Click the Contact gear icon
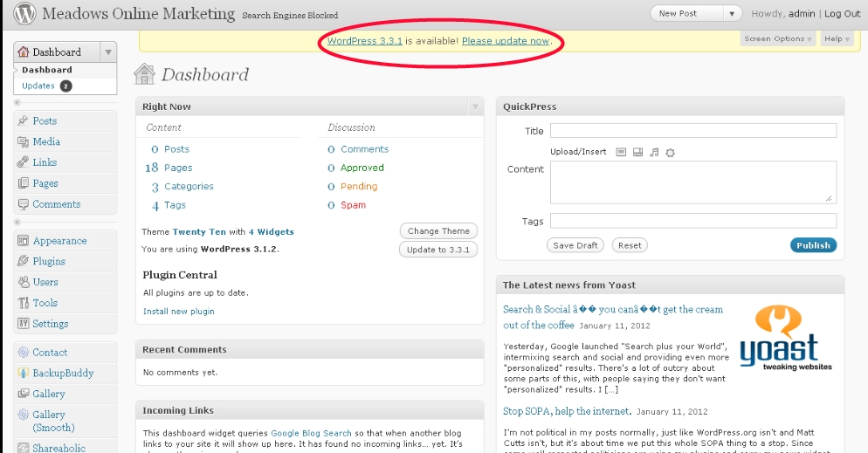The width and height of the screenshot is (868, 453). click(x=23, y=353)
